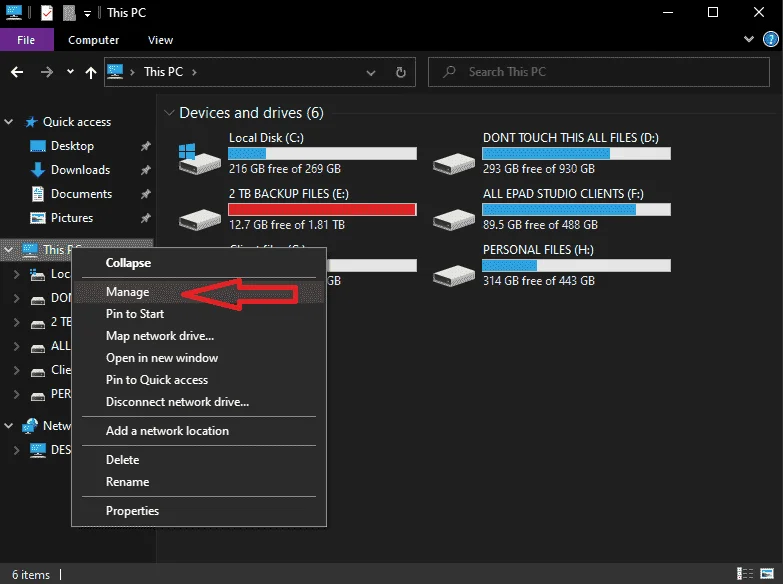Select Pin to Start menu entry
The width and height of the screenshot is (783, 584).
199,314
